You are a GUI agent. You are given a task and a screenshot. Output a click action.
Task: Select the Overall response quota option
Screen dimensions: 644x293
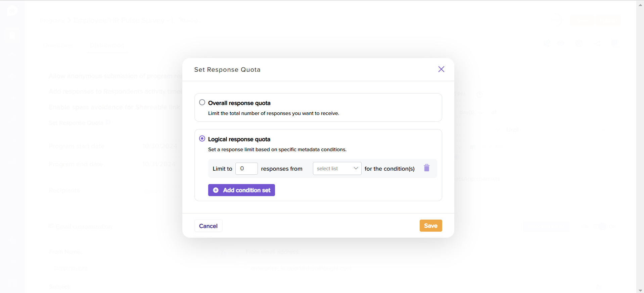coord(202,103)
